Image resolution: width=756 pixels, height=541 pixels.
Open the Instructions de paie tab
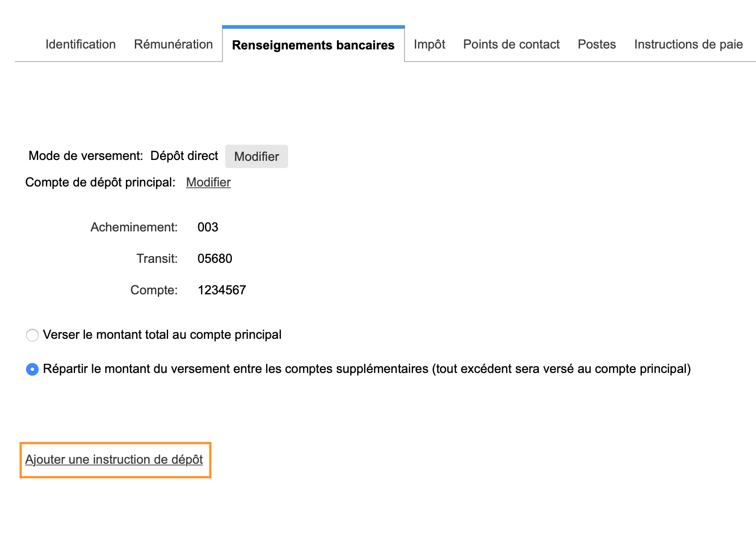tap(688, 44)
